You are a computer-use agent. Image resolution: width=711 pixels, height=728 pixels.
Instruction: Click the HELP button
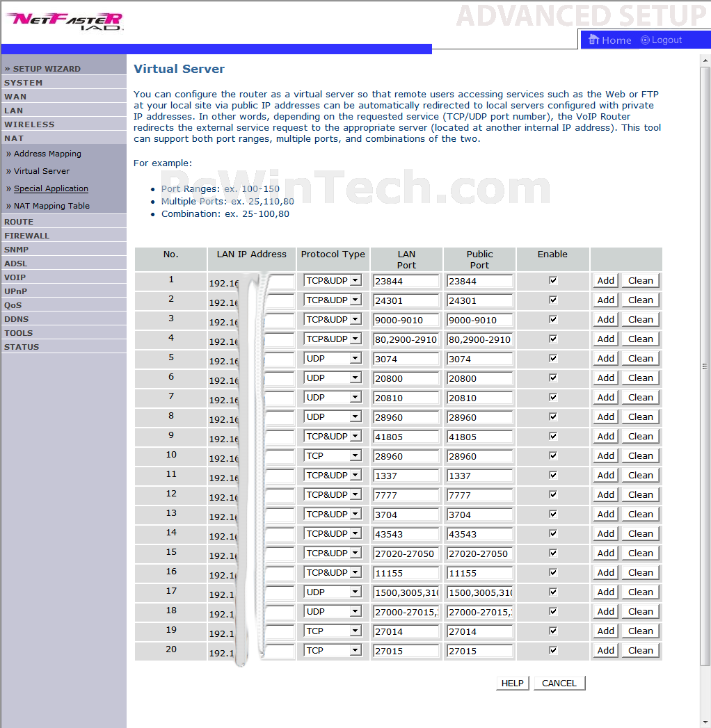[512, 683]
